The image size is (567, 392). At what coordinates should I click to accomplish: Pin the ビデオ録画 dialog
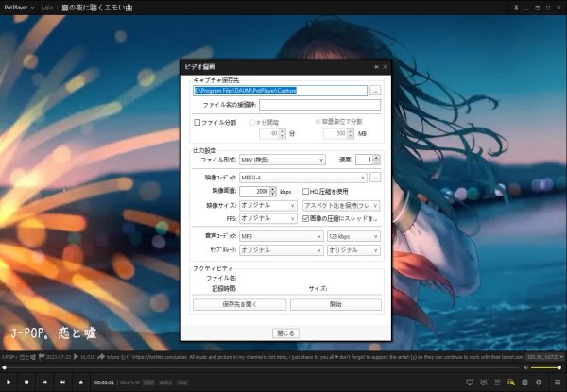pyautogui.click(x=376, y=67)
